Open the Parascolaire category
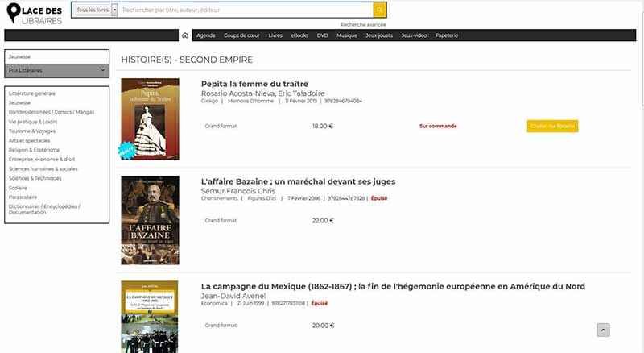This screenshot has width=644, height=353. click(23, 197)
